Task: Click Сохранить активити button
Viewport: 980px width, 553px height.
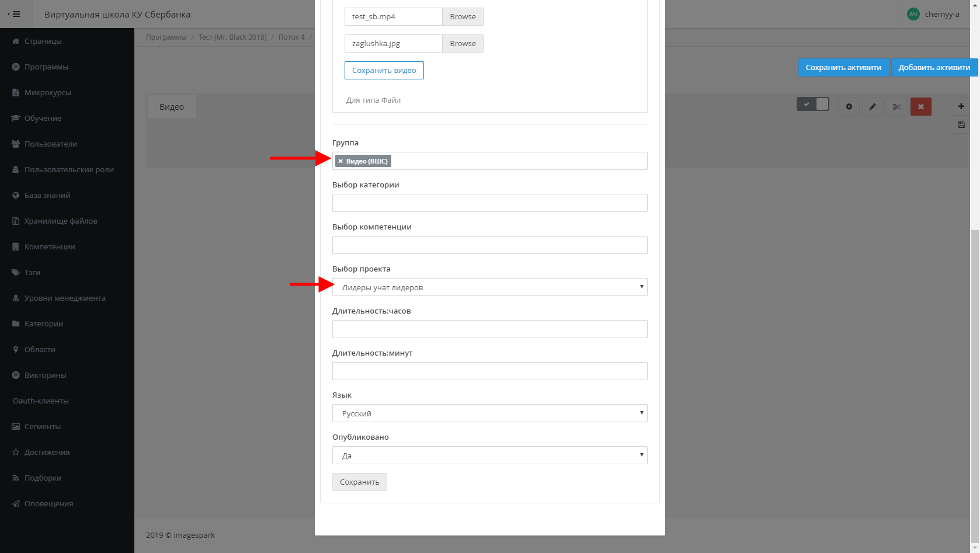Action: pyautogui.click(x=843, y=67)
